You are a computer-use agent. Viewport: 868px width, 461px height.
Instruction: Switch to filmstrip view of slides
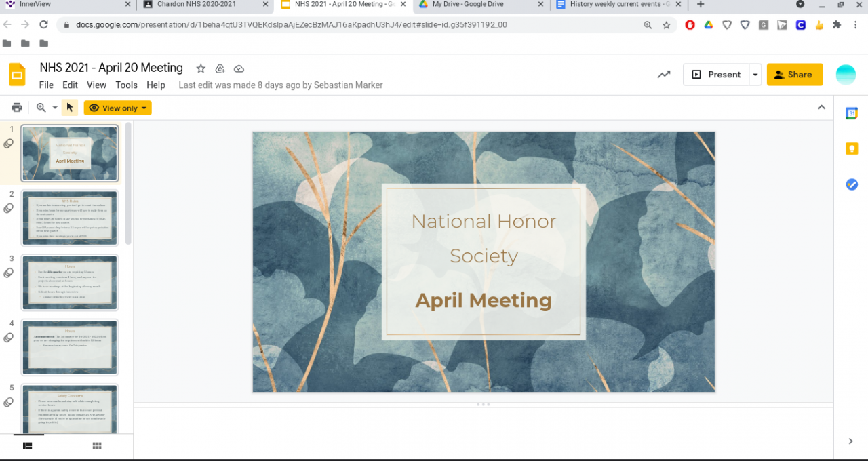point(28,445)
